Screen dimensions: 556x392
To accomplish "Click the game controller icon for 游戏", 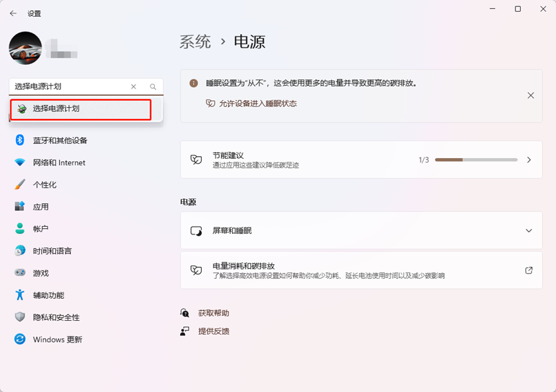I will [x=20, y=273].
